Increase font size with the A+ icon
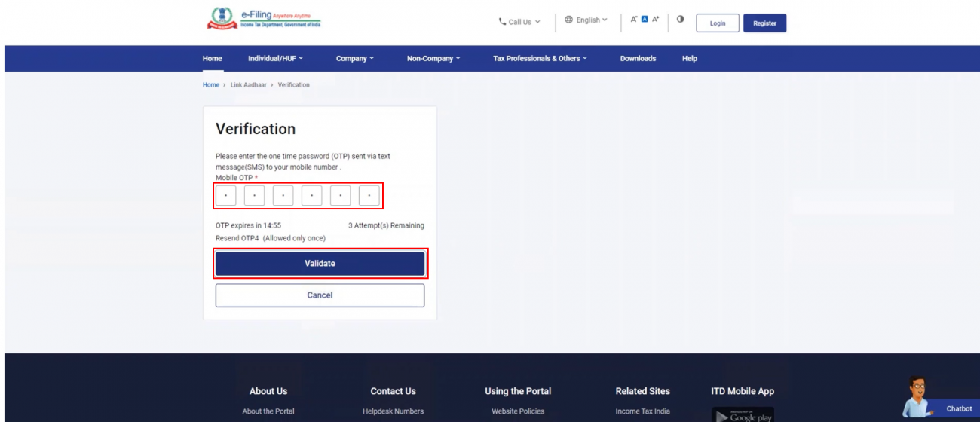Viewport: 980px width, 422px height. click(656, 20)
